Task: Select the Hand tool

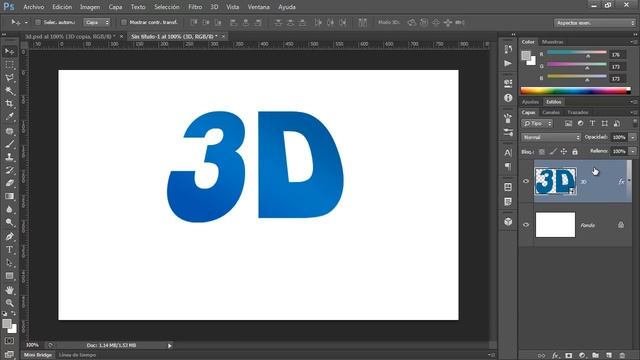Action: click(x=9, y=290)
